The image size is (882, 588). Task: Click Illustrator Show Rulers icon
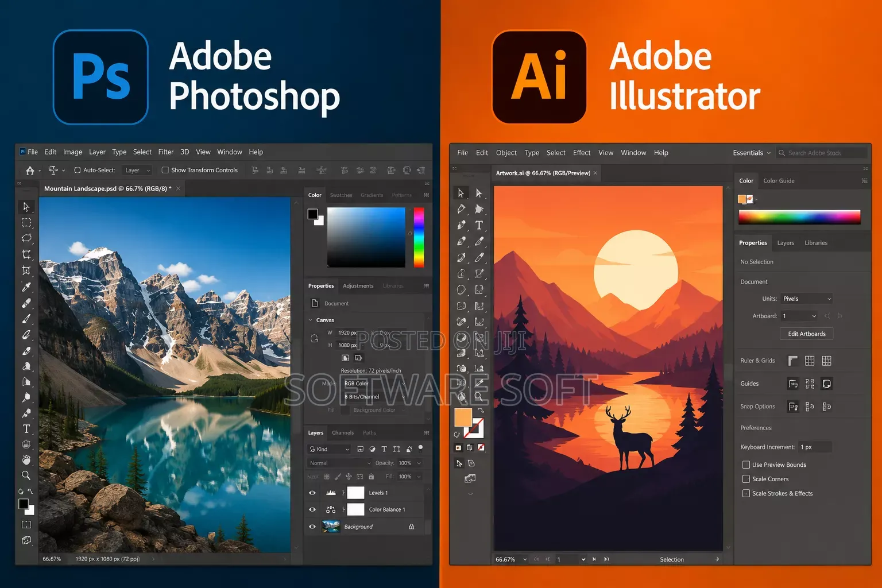pos(793,361)
